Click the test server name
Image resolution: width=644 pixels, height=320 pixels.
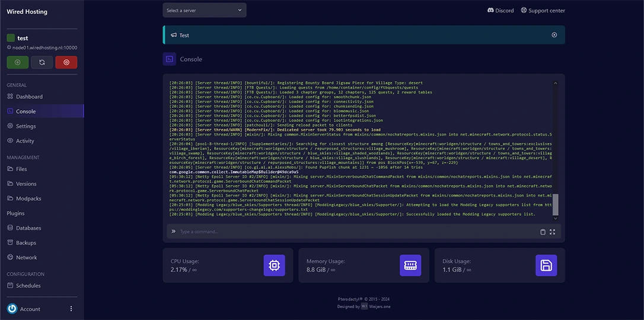click(23, 38)
